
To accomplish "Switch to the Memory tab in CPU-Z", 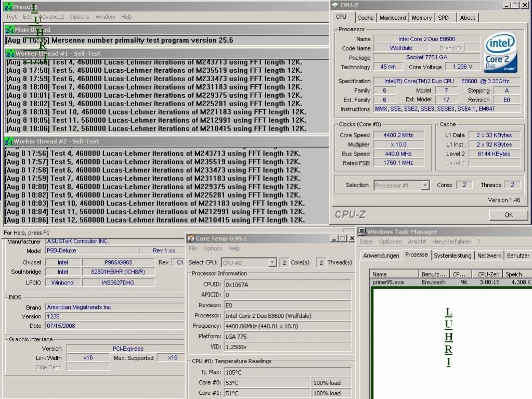I will pos(422,18).
